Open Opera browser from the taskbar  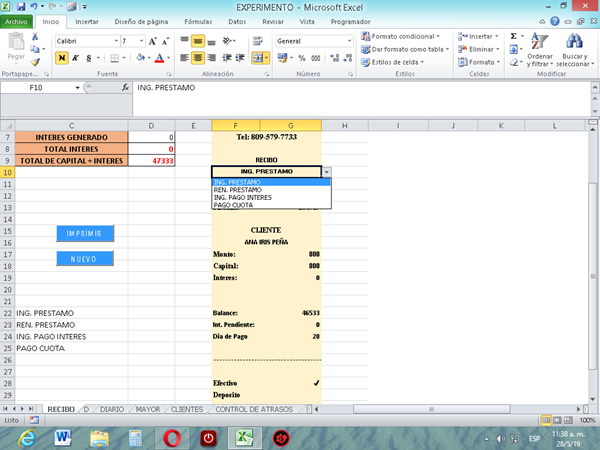173,438
